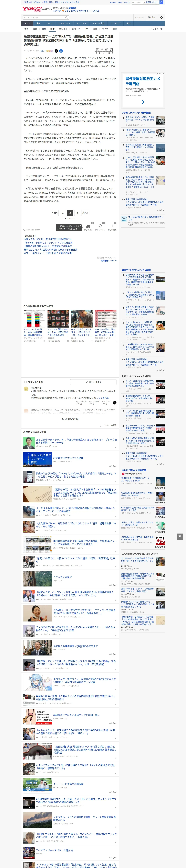Click the magnifier search button beside keyword field
Screen dimensions: 186x868
pos(66,18)
